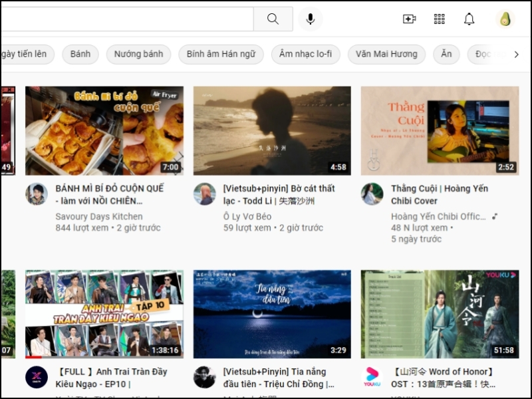Play the Tia nắng đầu tiên thumbnail
The width and height of the screenshot is (532, 399).
tap(272, 314)
